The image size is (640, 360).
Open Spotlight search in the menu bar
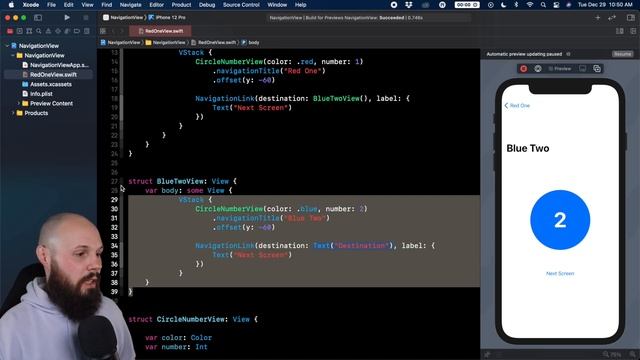[543, 5]
